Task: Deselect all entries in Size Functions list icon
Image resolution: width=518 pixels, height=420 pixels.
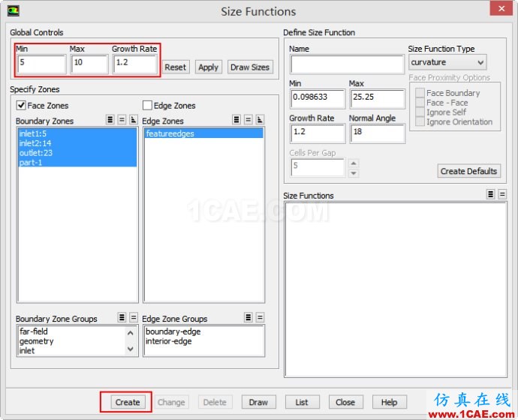Action: [x=502, y=194]
